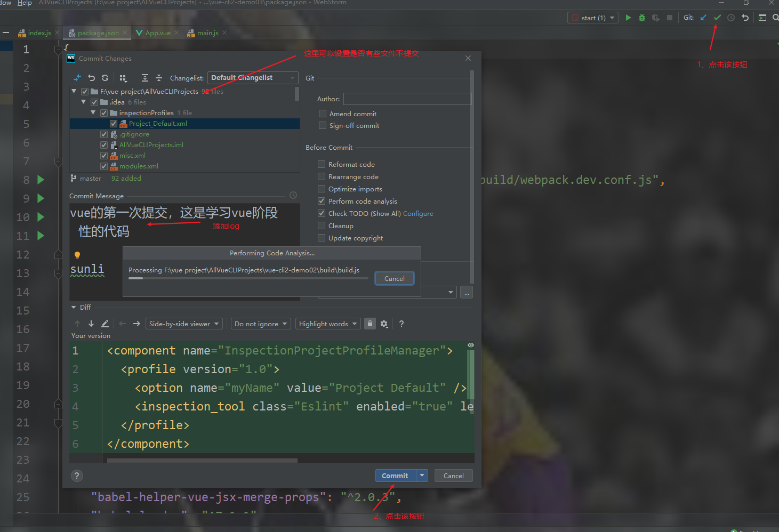Screen dimensions: 779x532
Task: Uncheck the misc.xml file checkbox
Action: [104, 156]
